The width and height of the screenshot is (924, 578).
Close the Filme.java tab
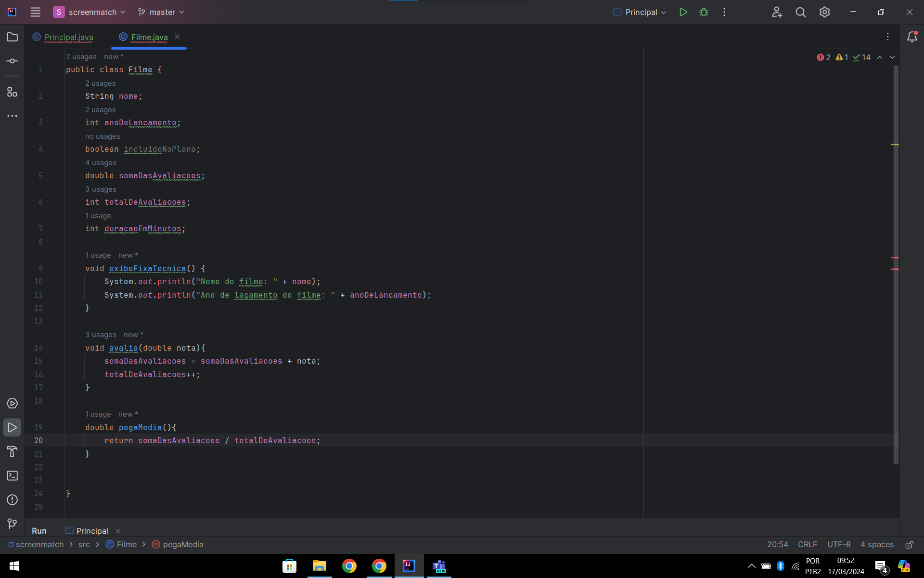[x=177, y=37]
